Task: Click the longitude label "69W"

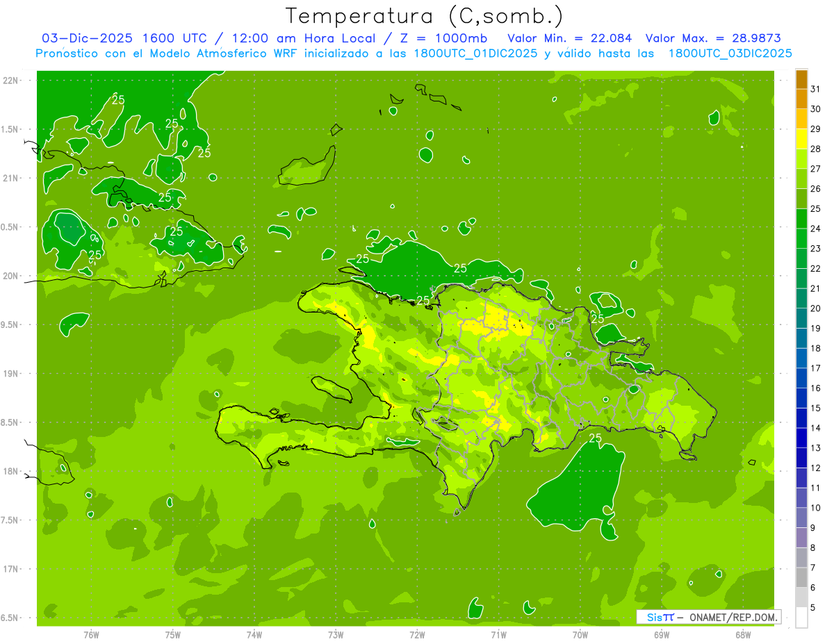Action: (662, 634)
